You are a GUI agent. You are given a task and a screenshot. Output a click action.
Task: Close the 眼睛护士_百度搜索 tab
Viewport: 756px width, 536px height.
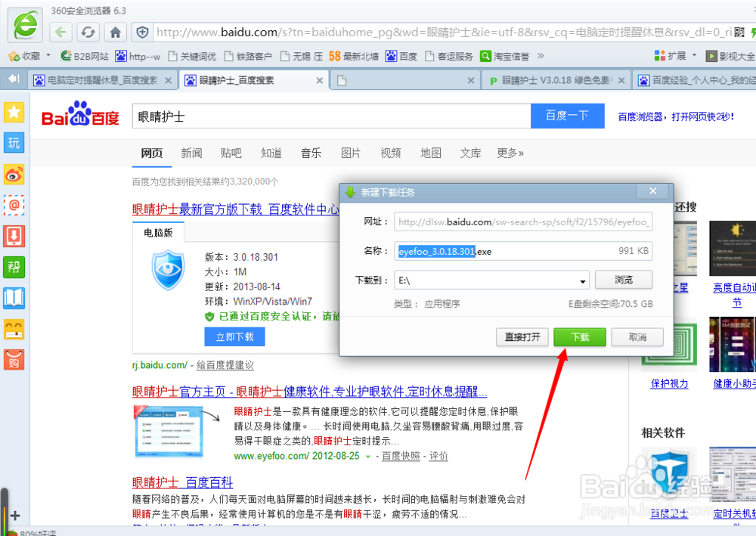[319, 80]
